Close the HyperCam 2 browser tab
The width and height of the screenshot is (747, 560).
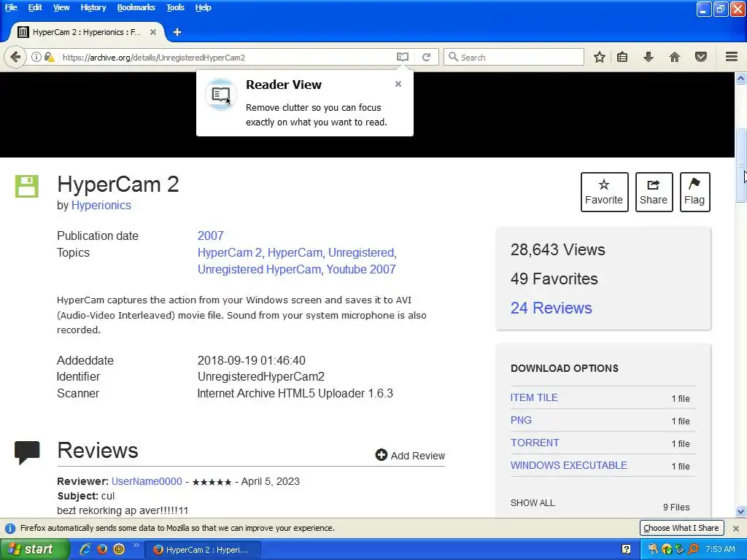pos(153,32)
